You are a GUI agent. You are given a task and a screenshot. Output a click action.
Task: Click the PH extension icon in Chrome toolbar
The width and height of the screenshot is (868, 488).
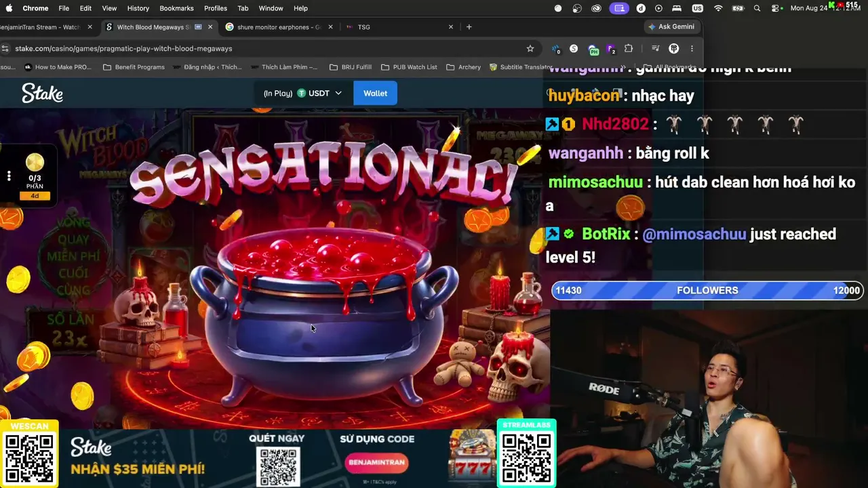pyautogui.click(x=593, y=49)
